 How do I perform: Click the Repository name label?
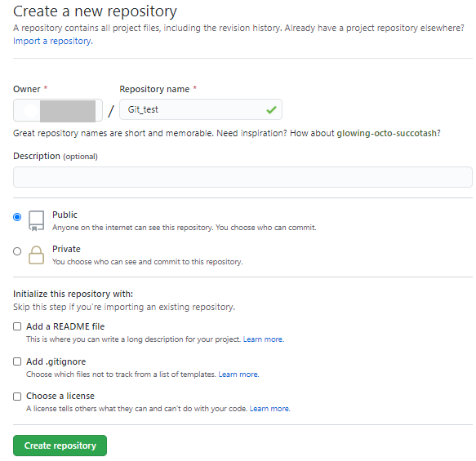[154, 89]
